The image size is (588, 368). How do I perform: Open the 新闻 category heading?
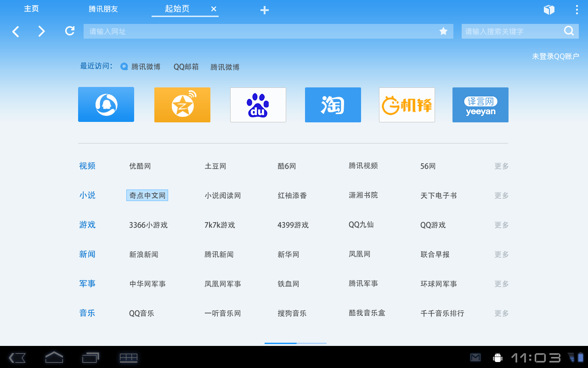click(x=87, y=254)
